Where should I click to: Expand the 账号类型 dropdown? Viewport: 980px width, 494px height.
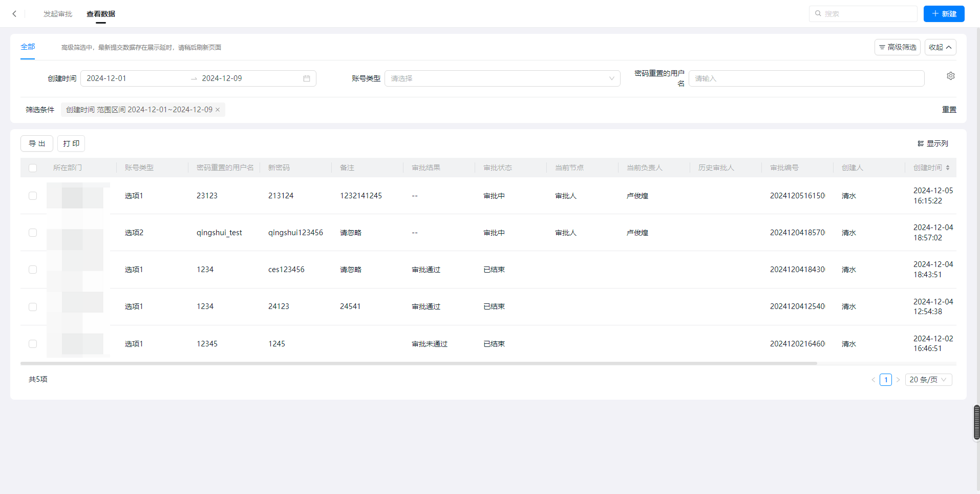pos(502,78)
